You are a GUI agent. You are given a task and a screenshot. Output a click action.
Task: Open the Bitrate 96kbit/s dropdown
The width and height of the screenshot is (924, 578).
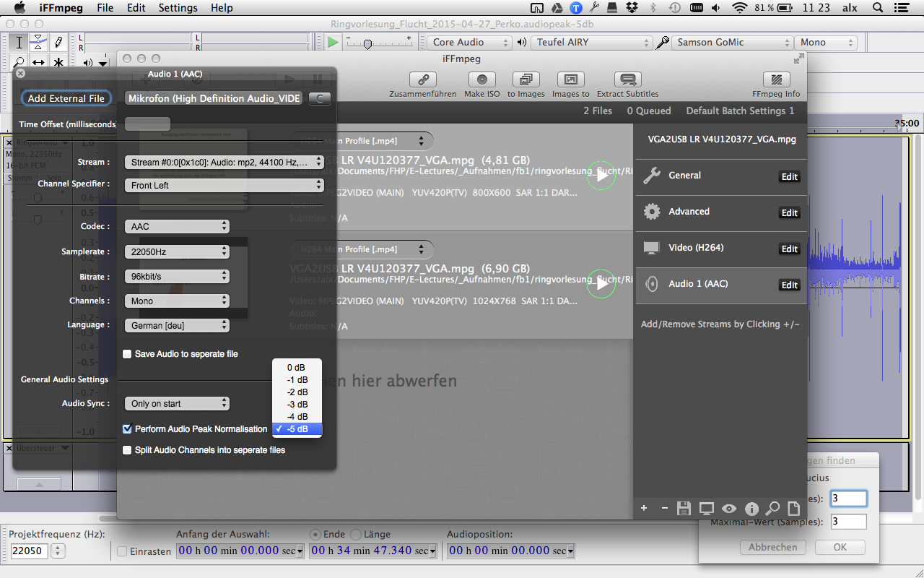tap(177, 277)
